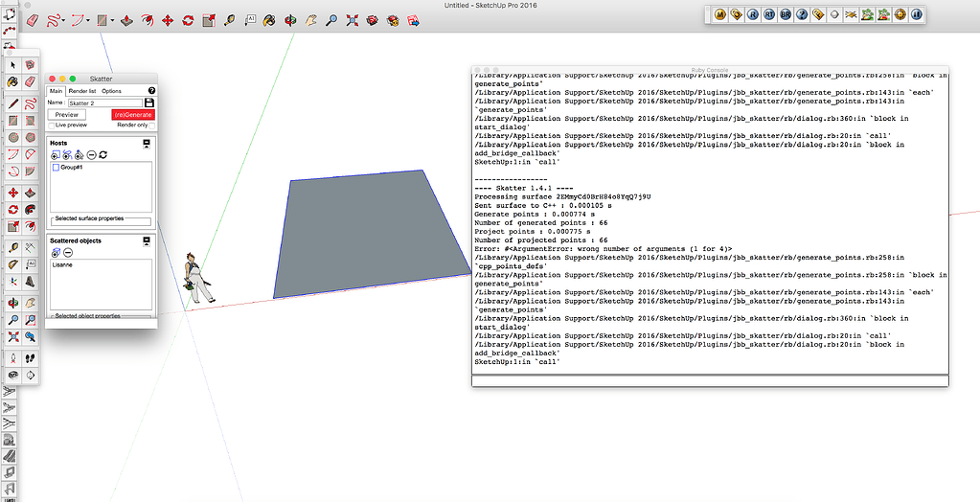980x502 pixels.
Task: Toggle the Group#1 host checkbox
Action: tap(56, 168)
